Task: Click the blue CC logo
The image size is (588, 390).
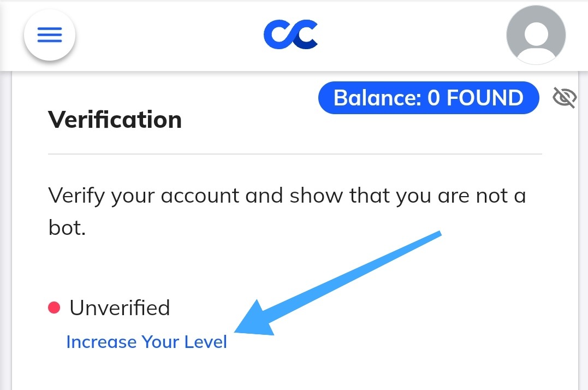Action: [290, 35]
